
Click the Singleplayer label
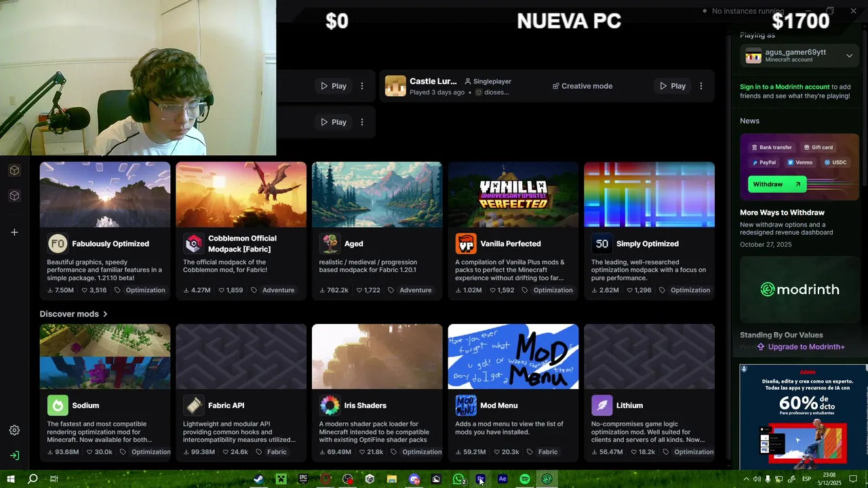[x=488, y=81]
